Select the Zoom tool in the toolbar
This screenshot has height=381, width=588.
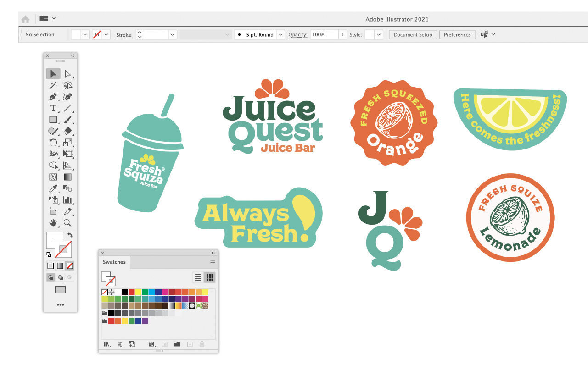pos(67,223)
